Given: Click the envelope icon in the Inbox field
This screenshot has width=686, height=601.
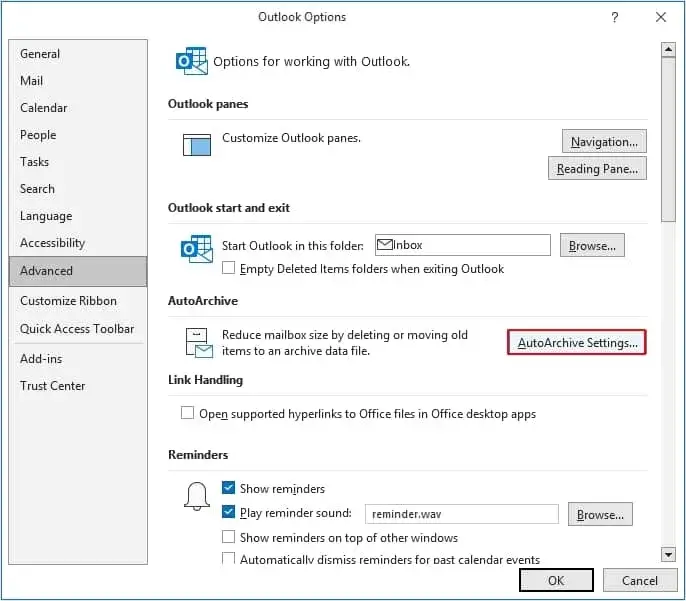Looking at the screenshot, I should coord(385,245).
